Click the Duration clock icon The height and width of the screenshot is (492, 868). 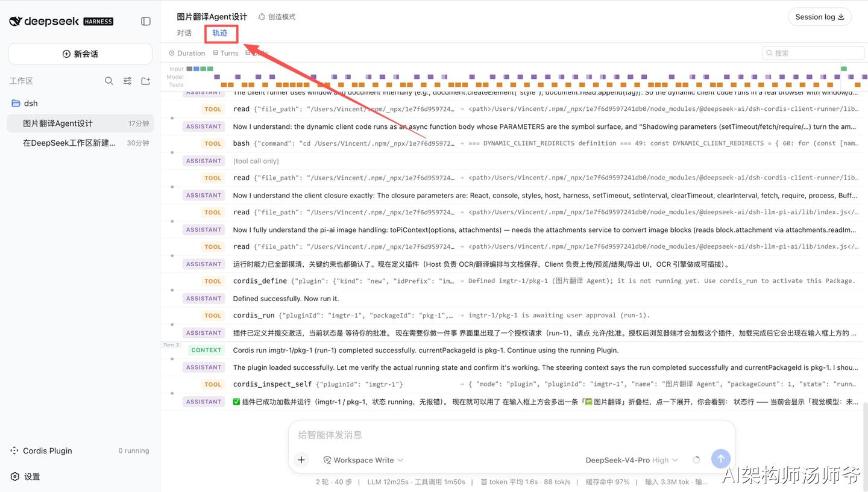171,53
